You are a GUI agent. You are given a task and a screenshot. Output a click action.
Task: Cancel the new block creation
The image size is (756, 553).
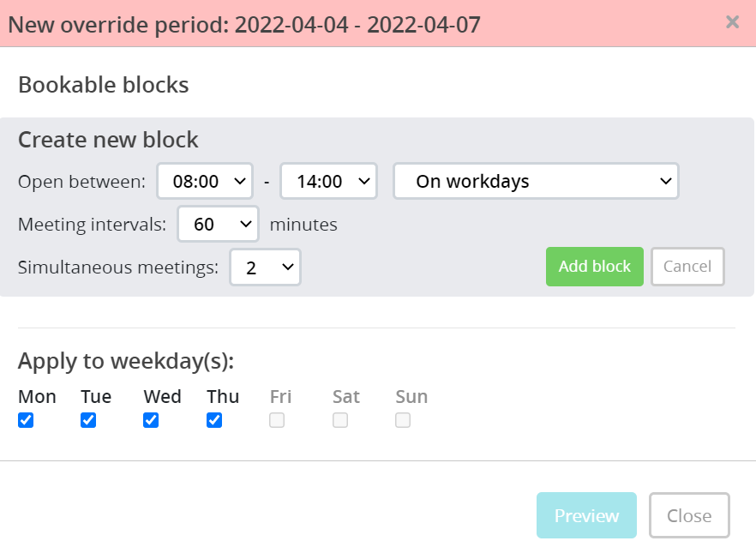click(687, 267)
